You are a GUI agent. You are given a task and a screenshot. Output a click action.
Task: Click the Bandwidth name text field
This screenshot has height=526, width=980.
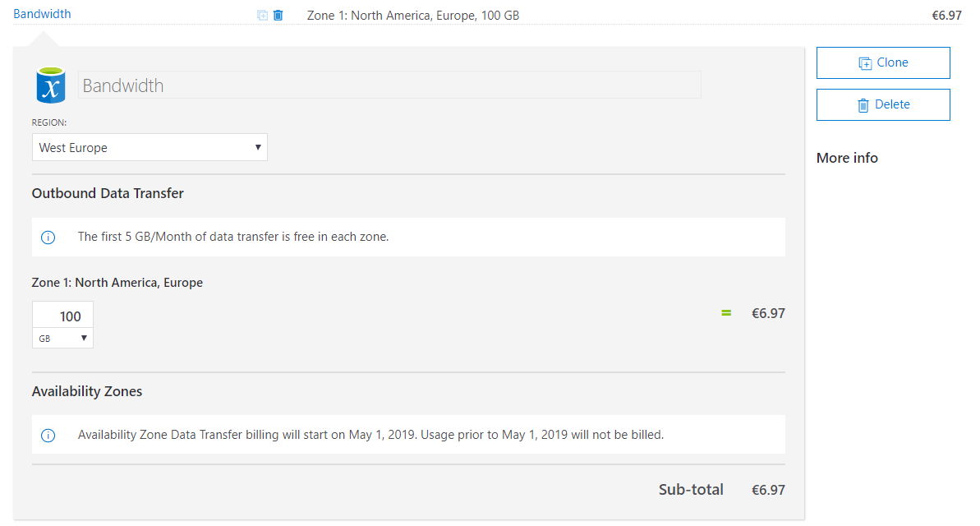[389, 85]
